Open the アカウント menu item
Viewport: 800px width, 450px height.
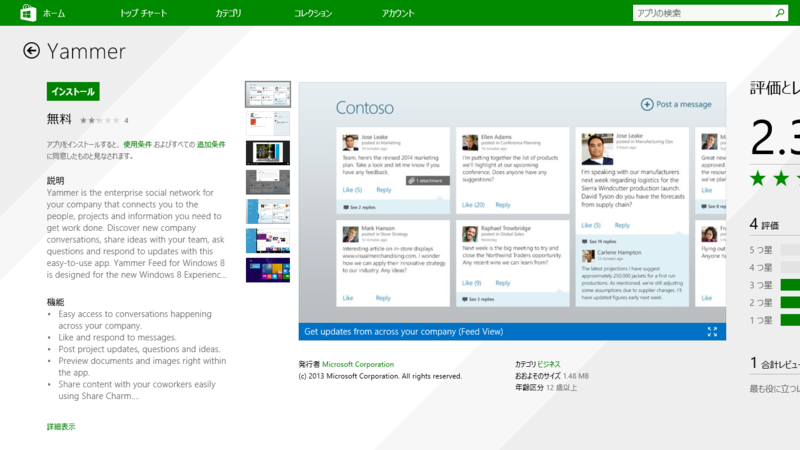398,13
